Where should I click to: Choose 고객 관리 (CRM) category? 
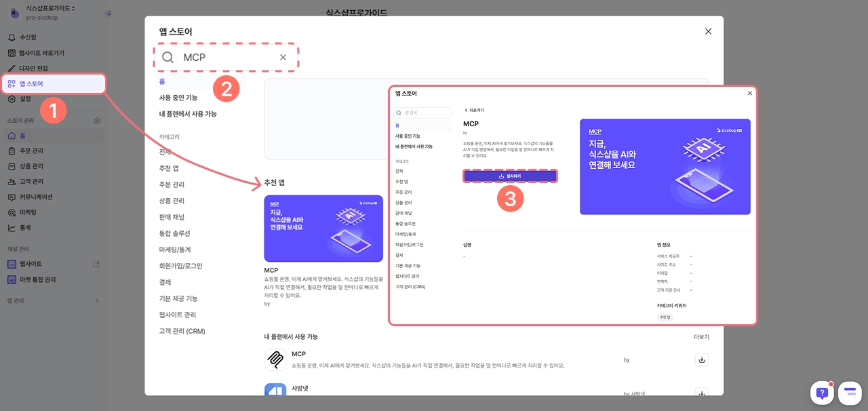(182, 331)
